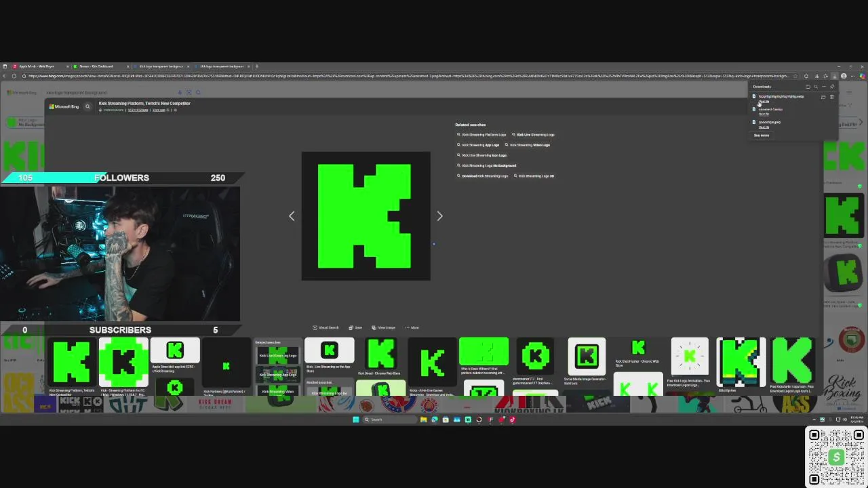
Task: Click the Visual Search button
Action: (x=326, y=327)
